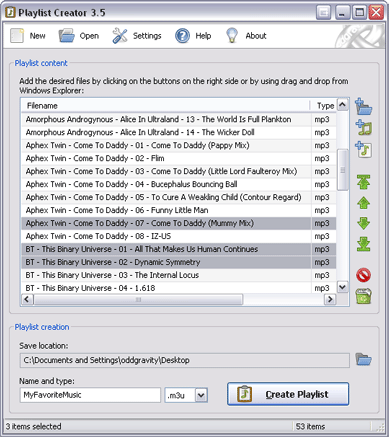Select 'Bucephalus Bouncing Ball' row
Screen dimensions: 389x437
pyautogui.click(x=179, y=184)
